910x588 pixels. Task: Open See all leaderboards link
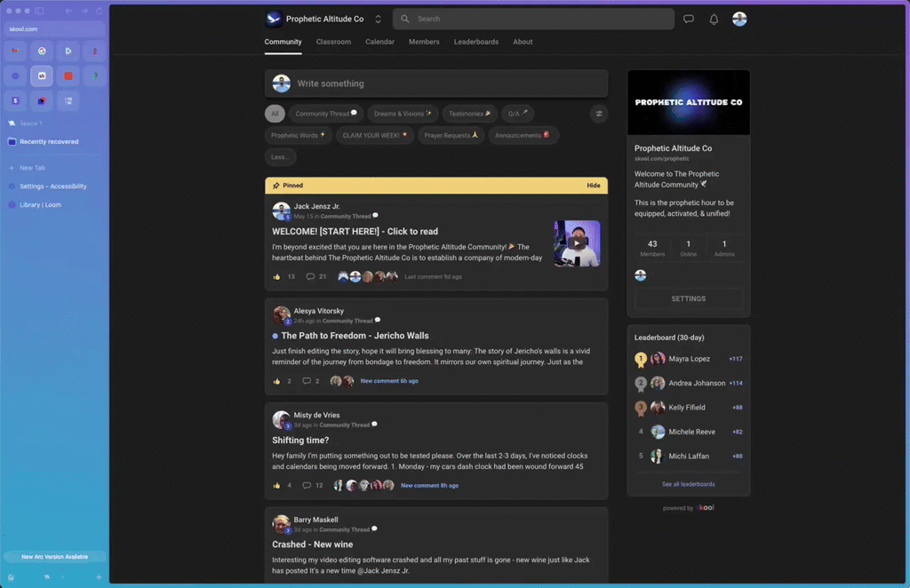[x=689, y=484]
